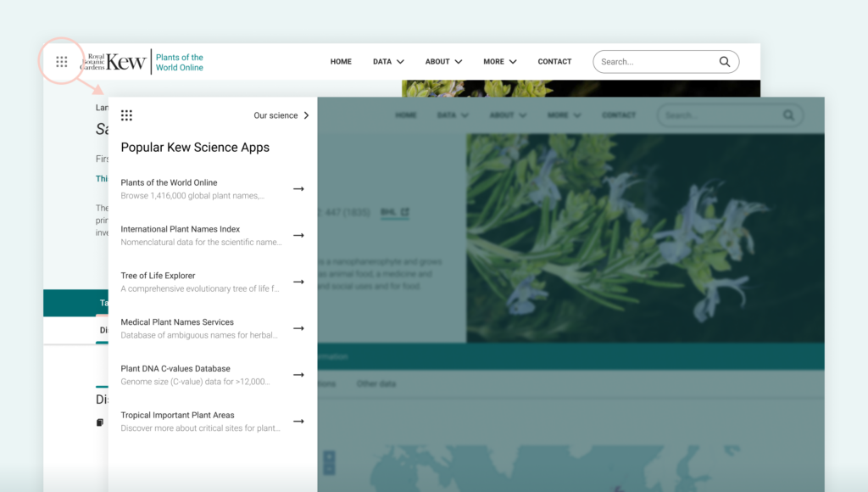Open Tree of Life Explorer entry

point(213,282)
